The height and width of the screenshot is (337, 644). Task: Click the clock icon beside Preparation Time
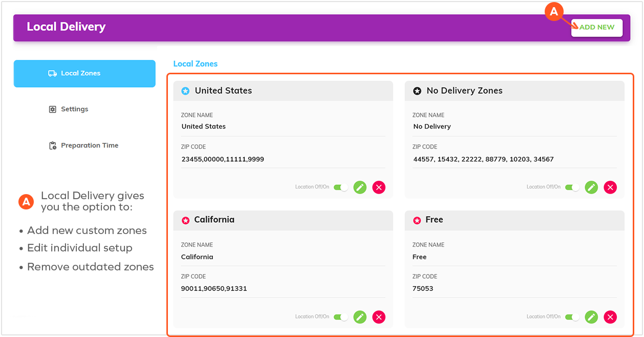click(52, 145)
